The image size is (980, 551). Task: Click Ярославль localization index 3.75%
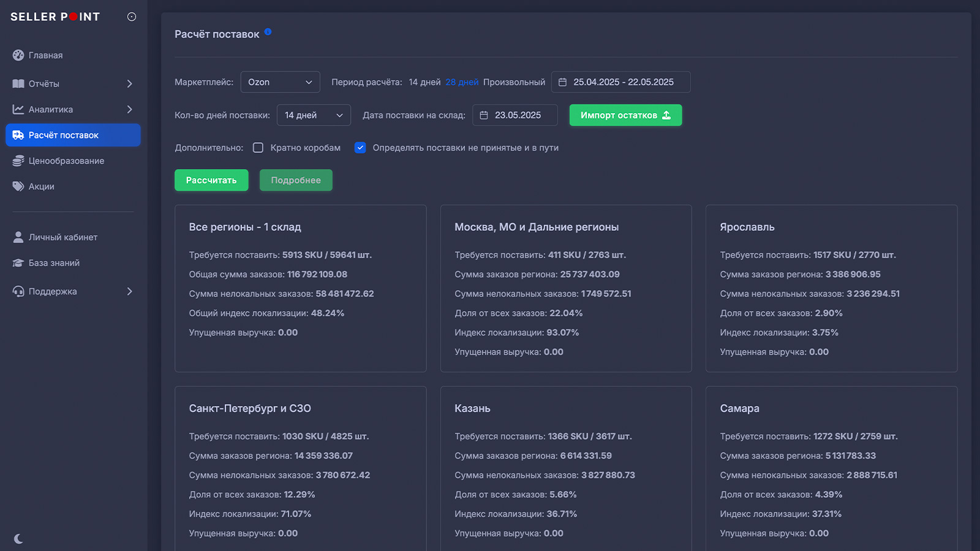826,332
